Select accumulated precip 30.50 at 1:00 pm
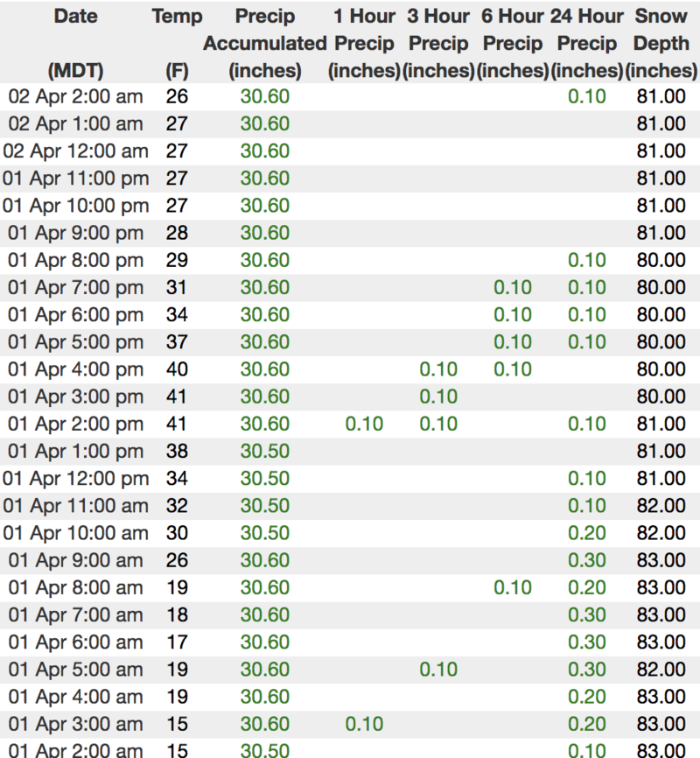The image size is (700, 758). coord(265,452)
